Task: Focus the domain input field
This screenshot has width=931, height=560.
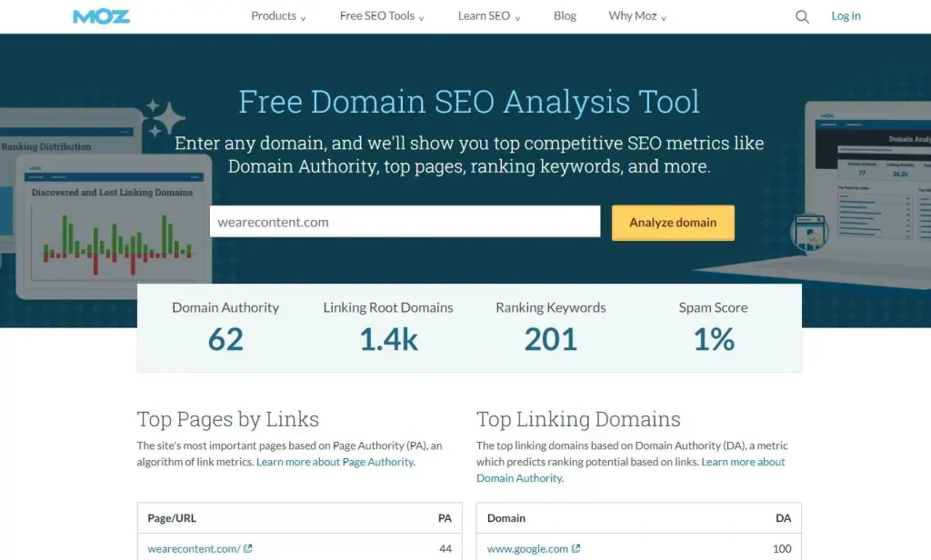Action: 405,222
